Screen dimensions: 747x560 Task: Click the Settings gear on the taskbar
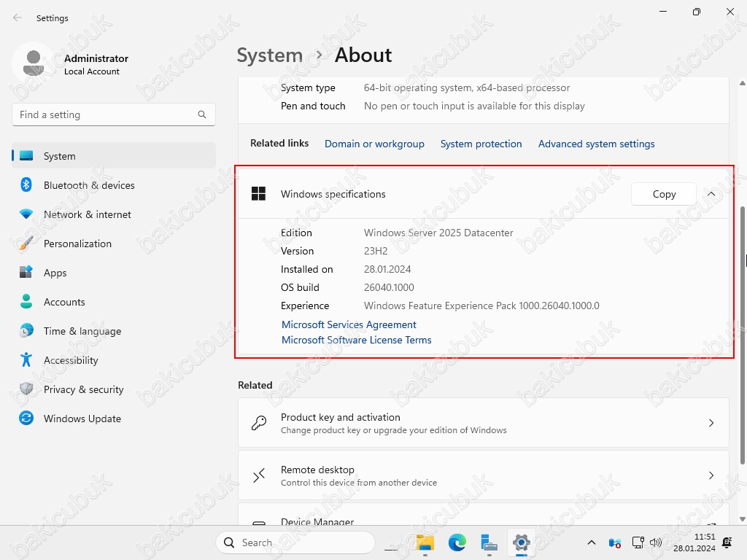coord(521,542)
